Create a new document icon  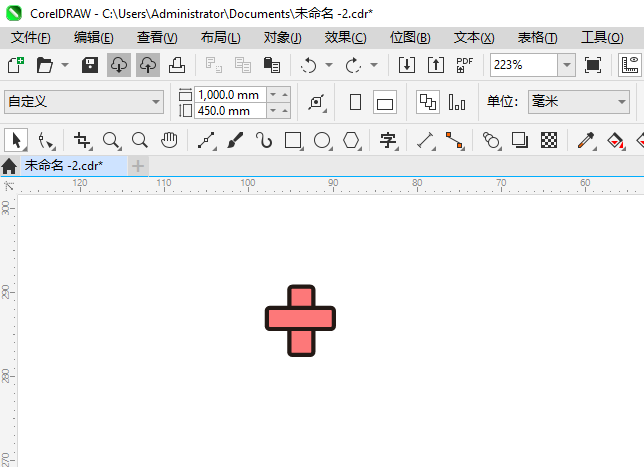(x=16, y=65)
